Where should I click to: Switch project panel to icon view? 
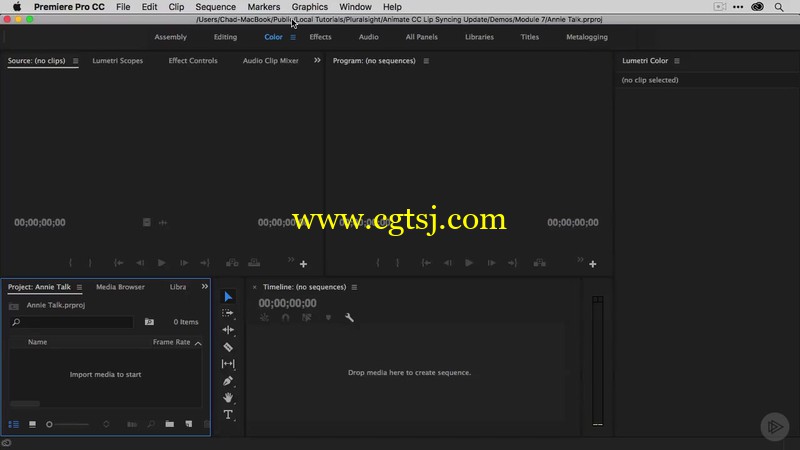coord(32,424)
